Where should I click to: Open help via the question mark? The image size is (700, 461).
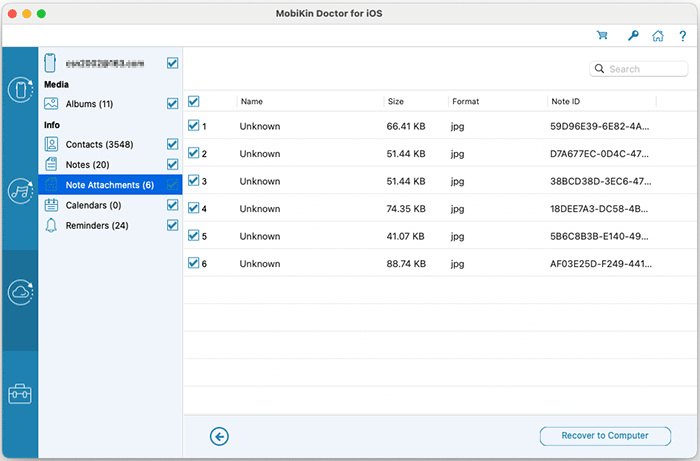point(683,36)
